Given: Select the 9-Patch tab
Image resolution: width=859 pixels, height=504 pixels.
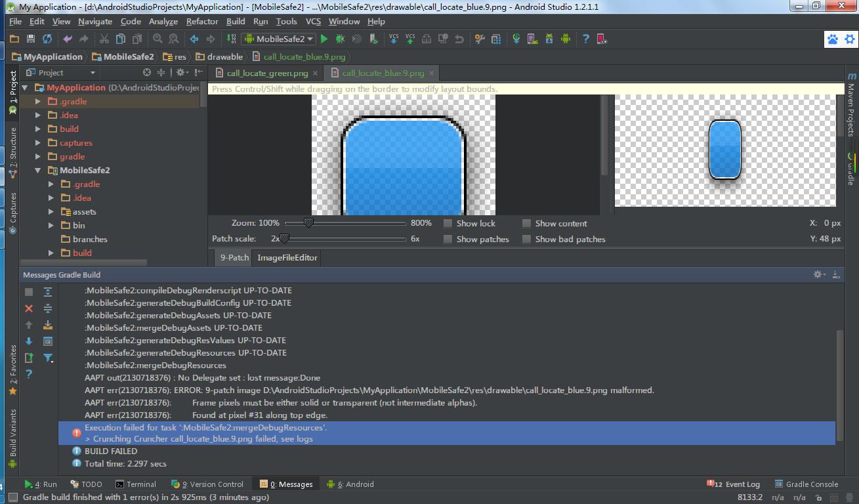Looking at the screenshot, I should click(x=234, y=258).
